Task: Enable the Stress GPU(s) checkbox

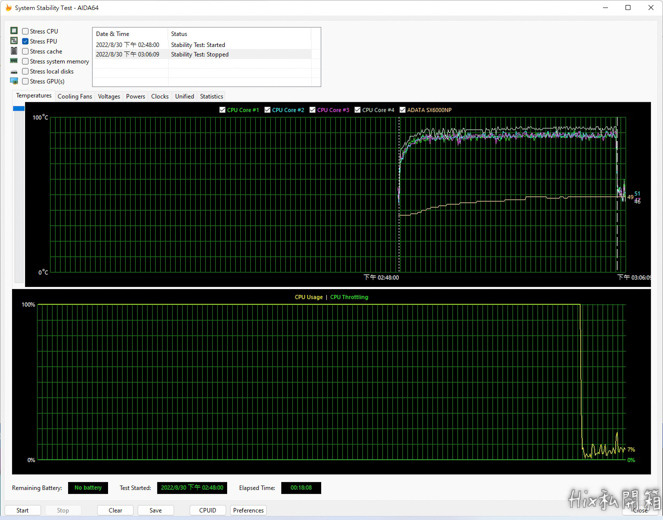Action: (x=25, y=81)
